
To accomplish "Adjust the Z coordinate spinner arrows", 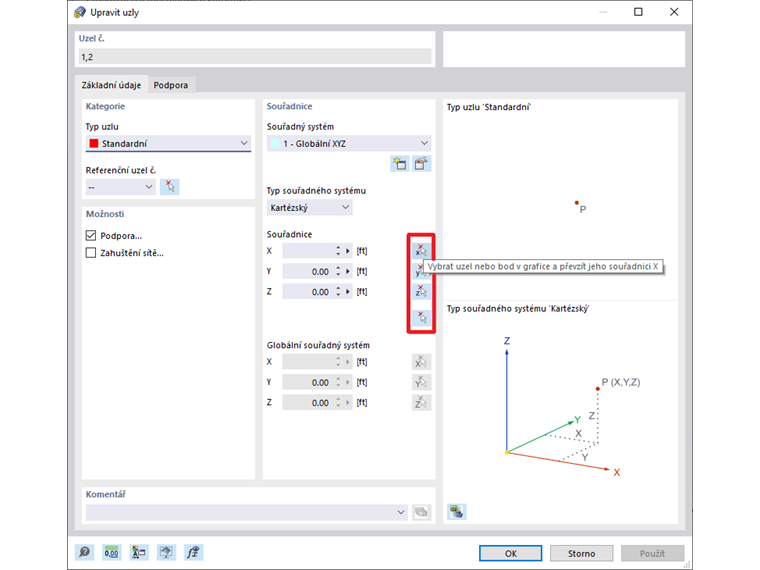I will tap(338, 292).
